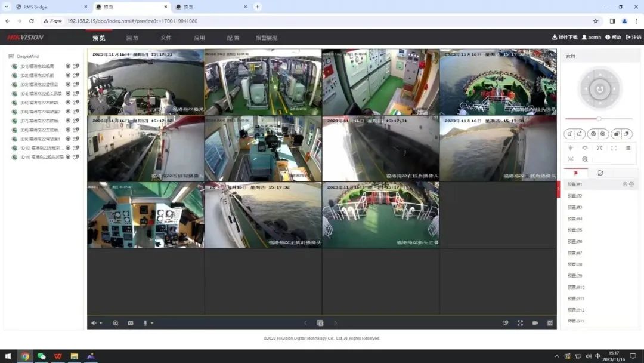Click the snapshot camera icon in bottom toolbar

click(x=131, y=323)
